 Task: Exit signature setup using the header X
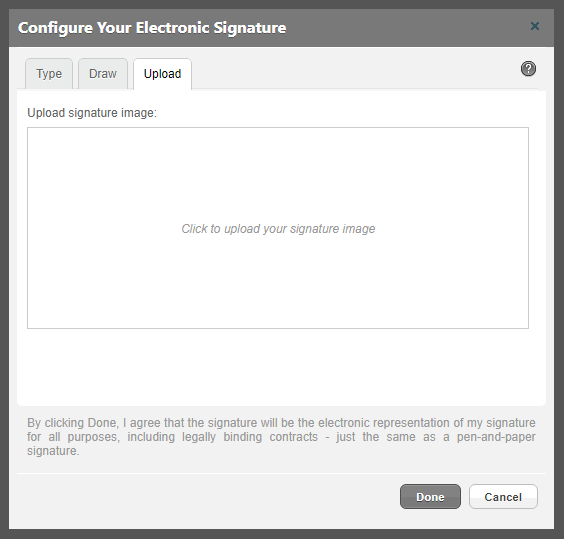(x=535, y=26)
